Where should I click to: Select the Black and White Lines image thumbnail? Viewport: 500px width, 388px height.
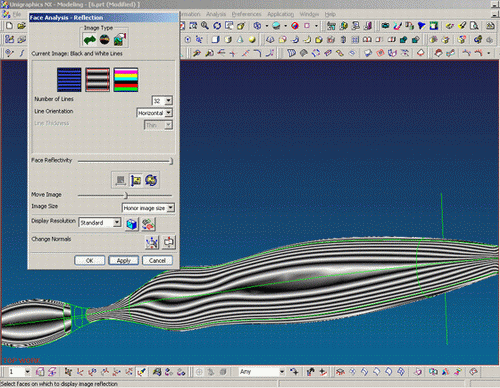[97, 80]
